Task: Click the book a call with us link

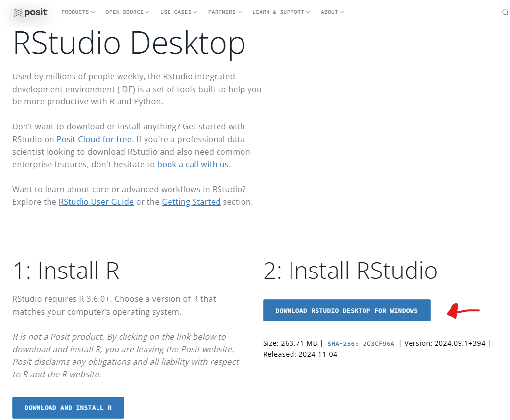Action: pos(193,164)
